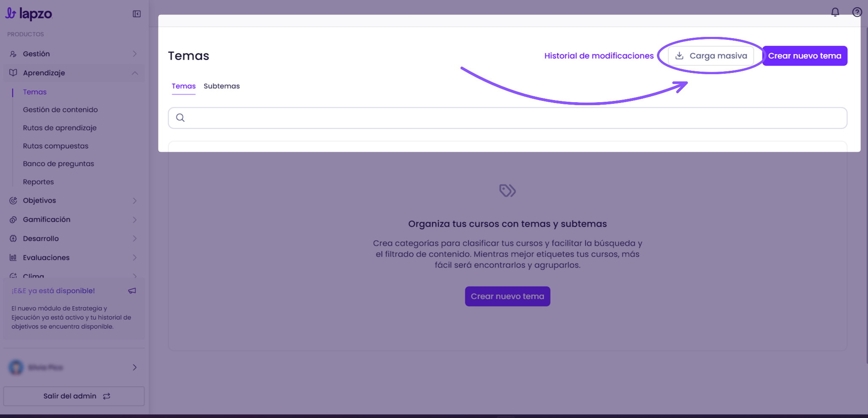The height and width of the screenshot is (418, 868).
Task: Focus the topics search field
Action: click(507, 118)
